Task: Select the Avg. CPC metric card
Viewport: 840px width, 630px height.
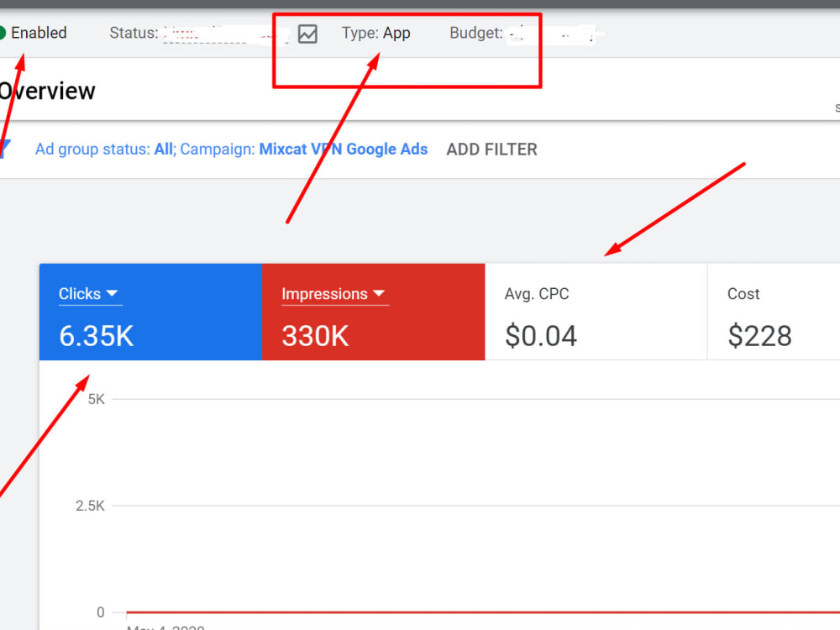Action: click(596, 312)
